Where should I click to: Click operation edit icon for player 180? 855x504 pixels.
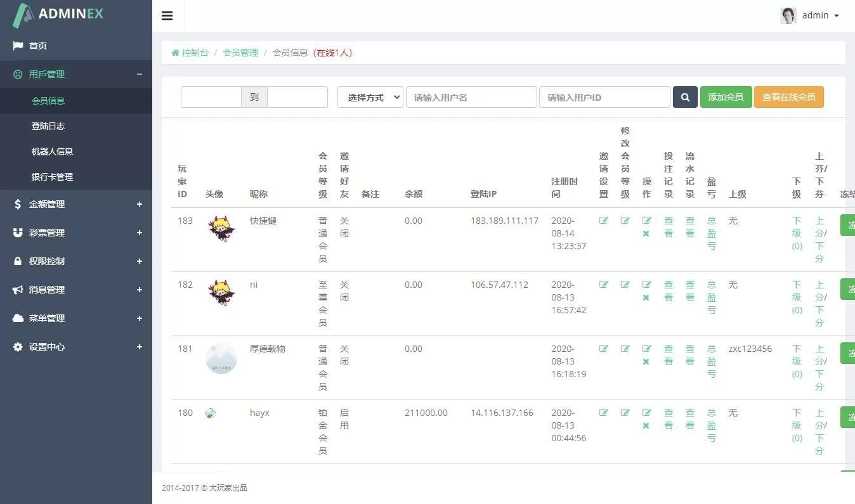tap(646, 412)
